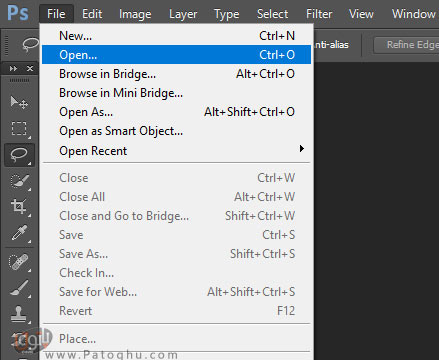This screenshot has width=439, height=360.
Task: Expand the Open Recent submenu arrow
Action: tap(302, 149)
